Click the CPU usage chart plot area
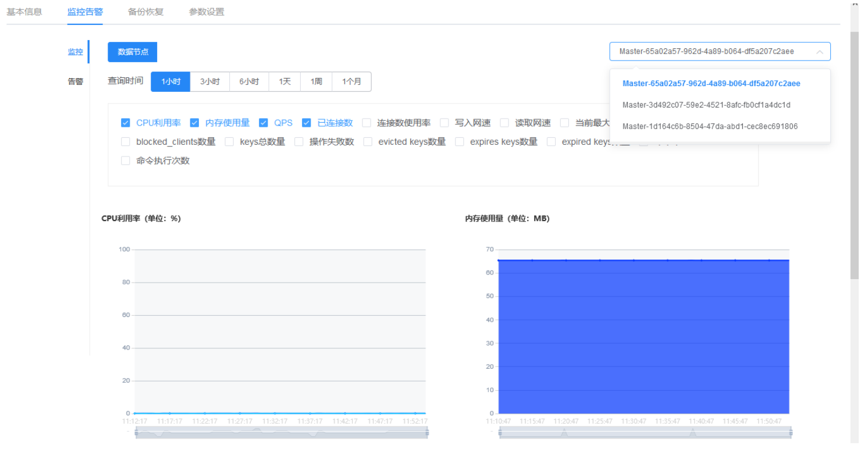Screen dimensions: 868x449 pyautogui.click(x=280, y=332)
